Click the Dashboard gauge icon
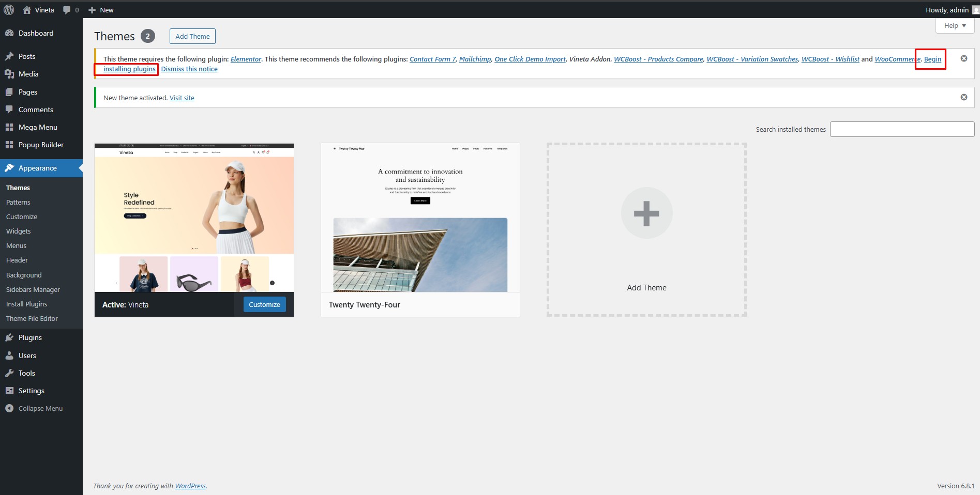This screenshot has height=495, width=980. (9, 33)
